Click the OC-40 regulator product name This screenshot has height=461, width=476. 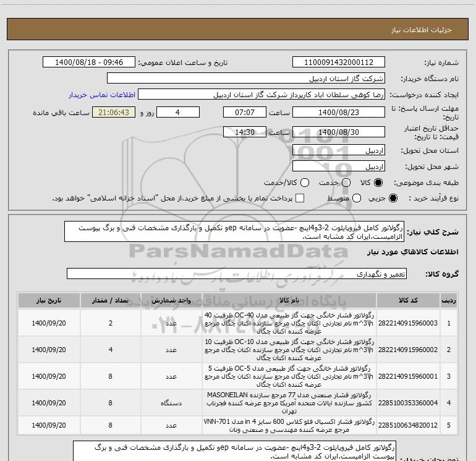(289, 323)
